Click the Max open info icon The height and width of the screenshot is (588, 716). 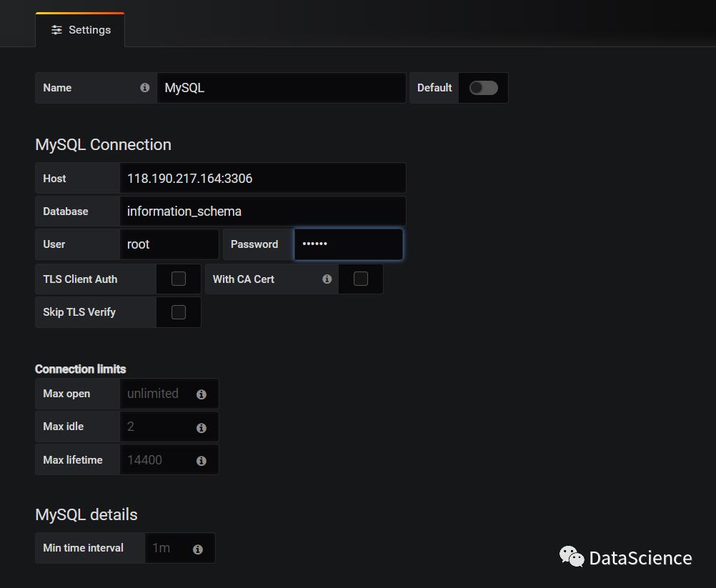202,394
